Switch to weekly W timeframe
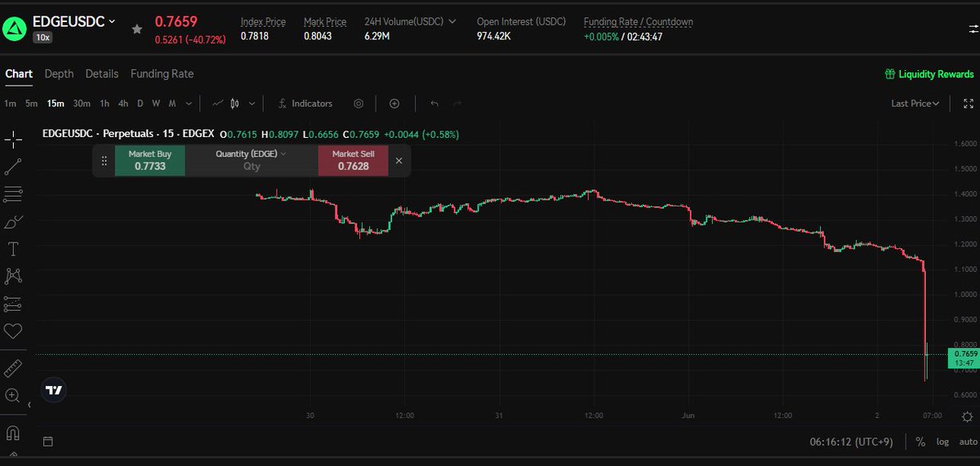The image size is (980, 466). [156, 104]
